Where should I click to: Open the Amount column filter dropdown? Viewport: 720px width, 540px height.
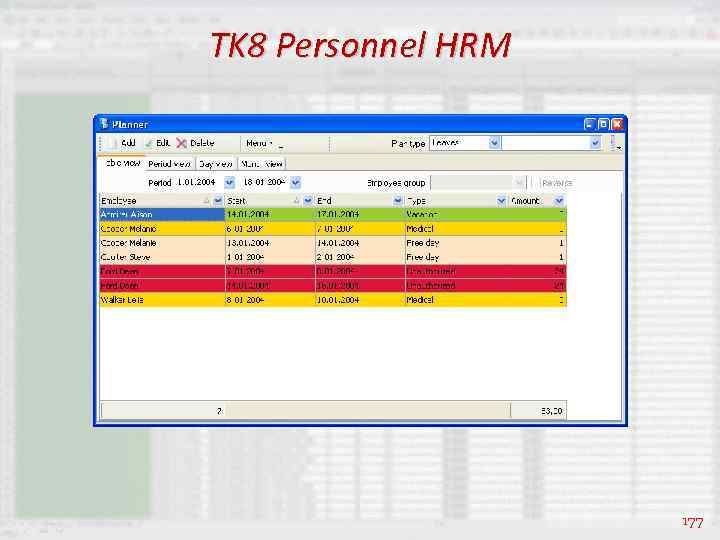coord(559,201)
